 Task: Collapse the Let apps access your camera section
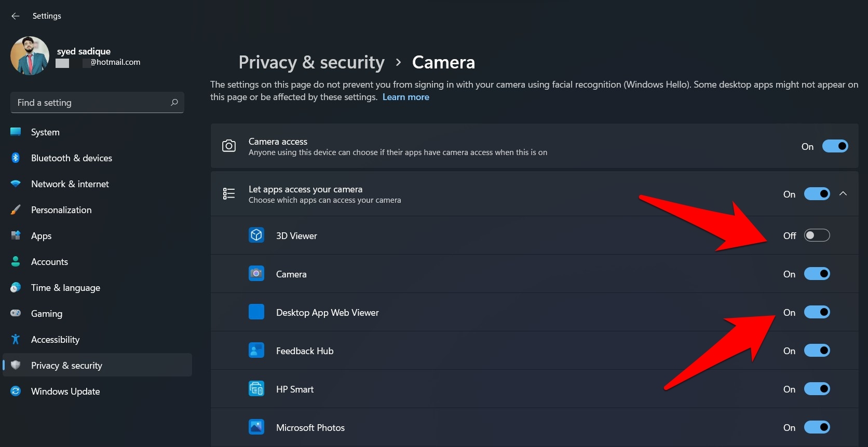click(x=843, y=194)
